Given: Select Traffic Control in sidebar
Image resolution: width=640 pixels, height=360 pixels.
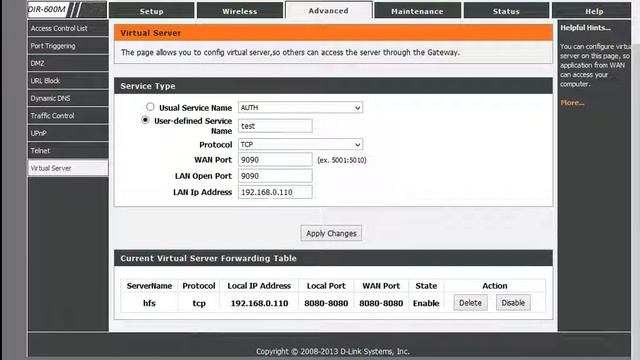Looking at the screenshot, I should [x=68, y=116].
